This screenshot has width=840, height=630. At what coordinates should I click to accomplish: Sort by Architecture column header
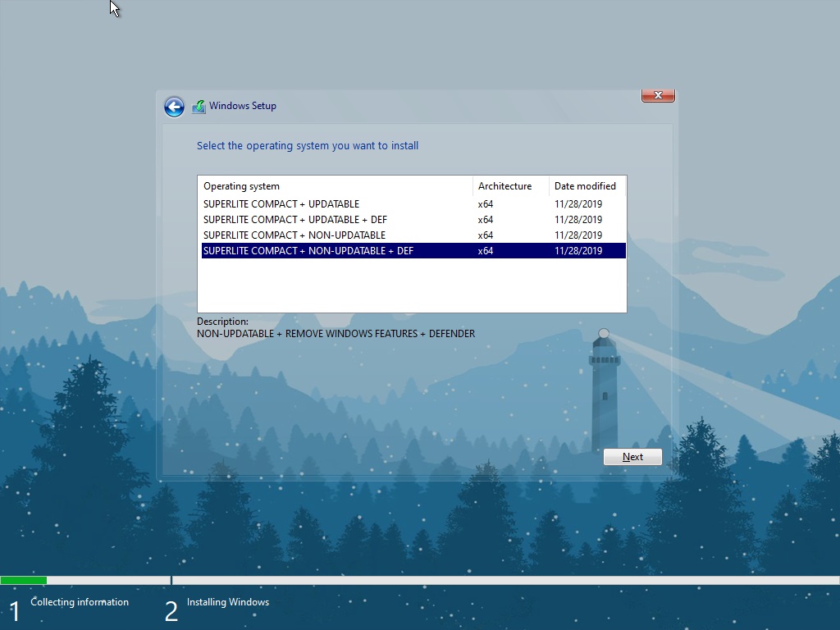tap(510, 186)
